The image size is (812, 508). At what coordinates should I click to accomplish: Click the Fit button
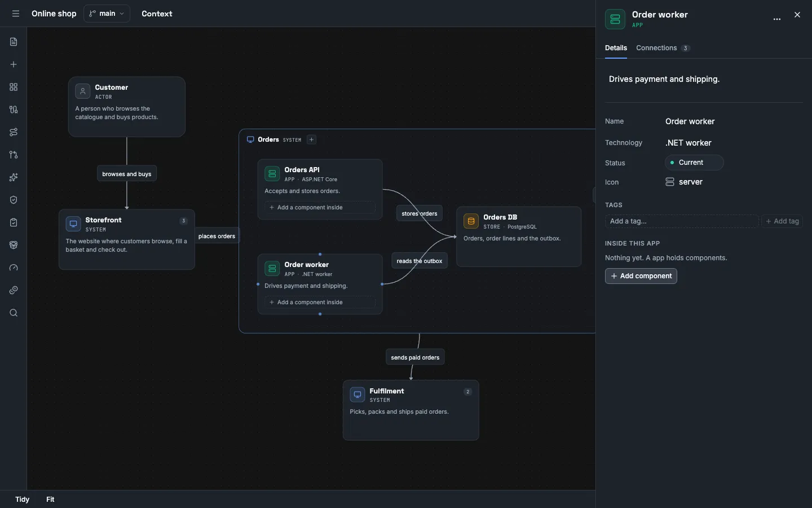(50, 500)
